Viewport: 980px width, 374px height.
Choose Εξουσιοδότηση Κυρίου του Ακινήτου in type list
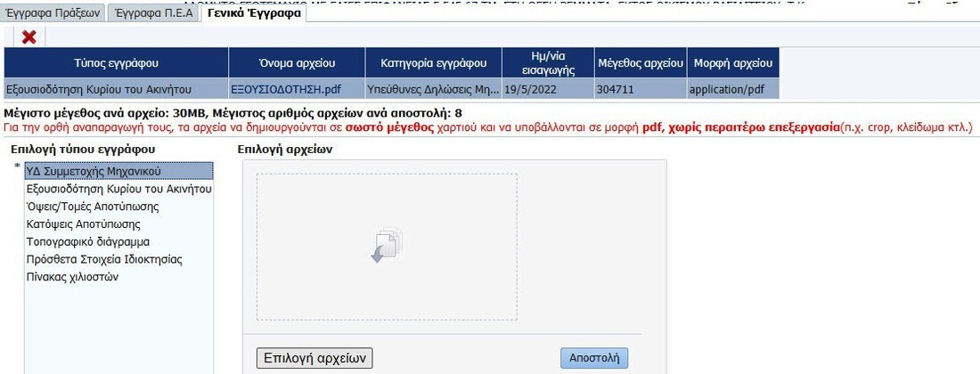click(x=119, y=189)
